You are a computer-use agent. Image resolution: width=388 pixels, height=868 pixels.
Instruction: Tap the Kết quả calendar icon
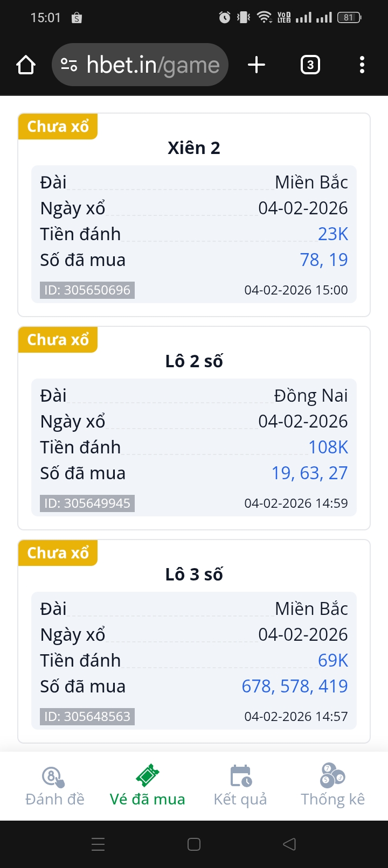coord(240,776)
